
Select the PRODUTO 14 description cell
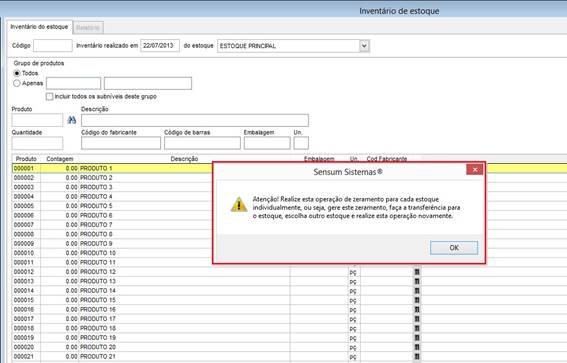(x=184, y=291)
